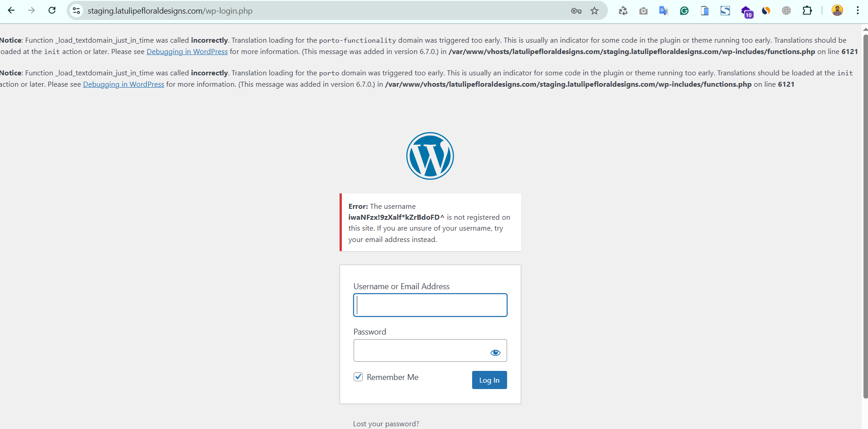Reload the current page

[52, 10]
